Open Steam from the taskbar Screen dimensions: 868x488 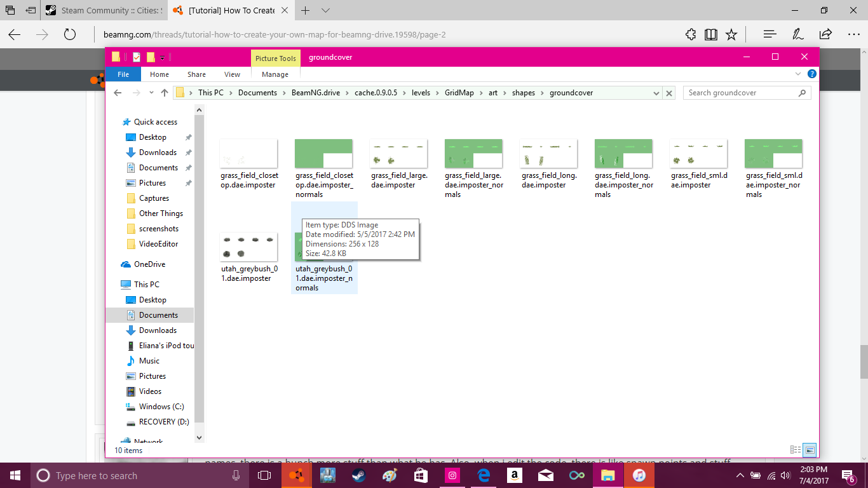358,475
